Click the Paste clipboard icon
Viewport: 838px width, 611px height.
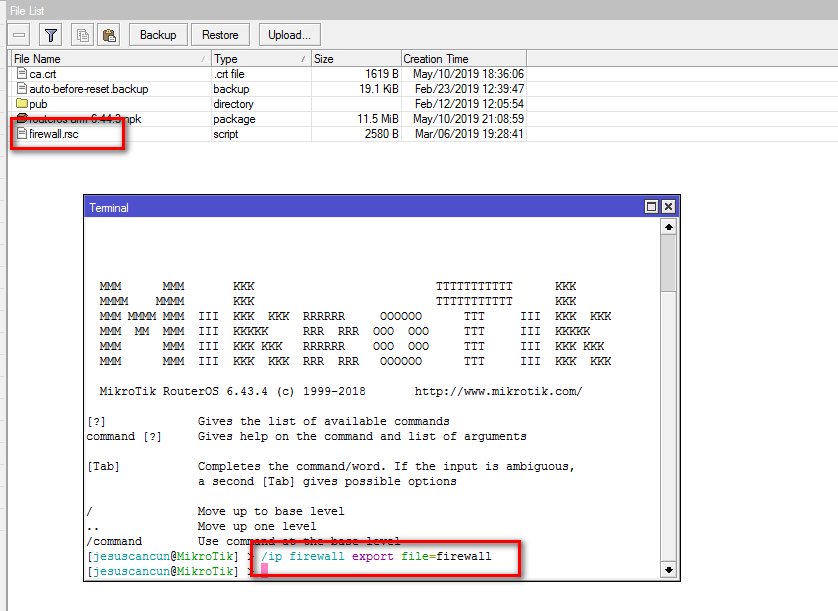[x=109, y=35]
